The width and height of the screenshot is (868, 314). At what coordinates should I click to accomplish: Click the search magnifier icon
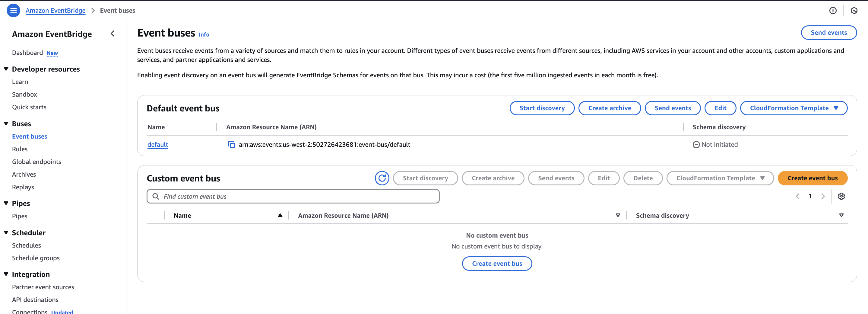pyautogui.click(x=155, y=196)
